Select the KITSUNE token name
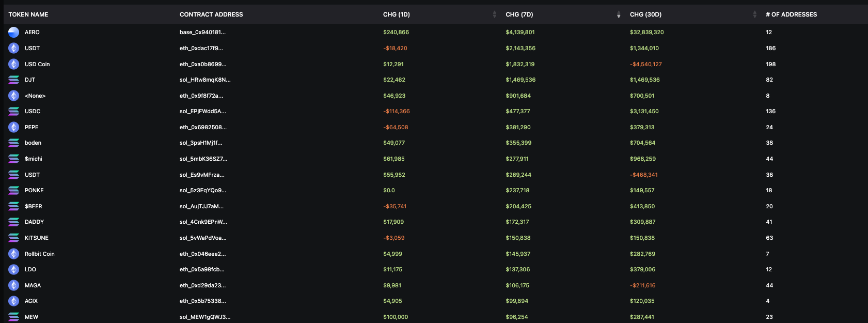Viewport: 868px width, 323px height. [37, 238]
